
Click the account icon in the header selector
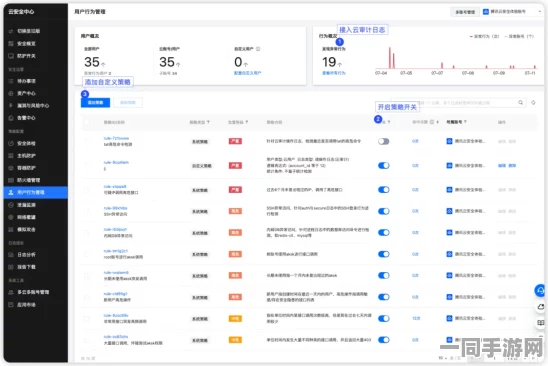(486, 12)
